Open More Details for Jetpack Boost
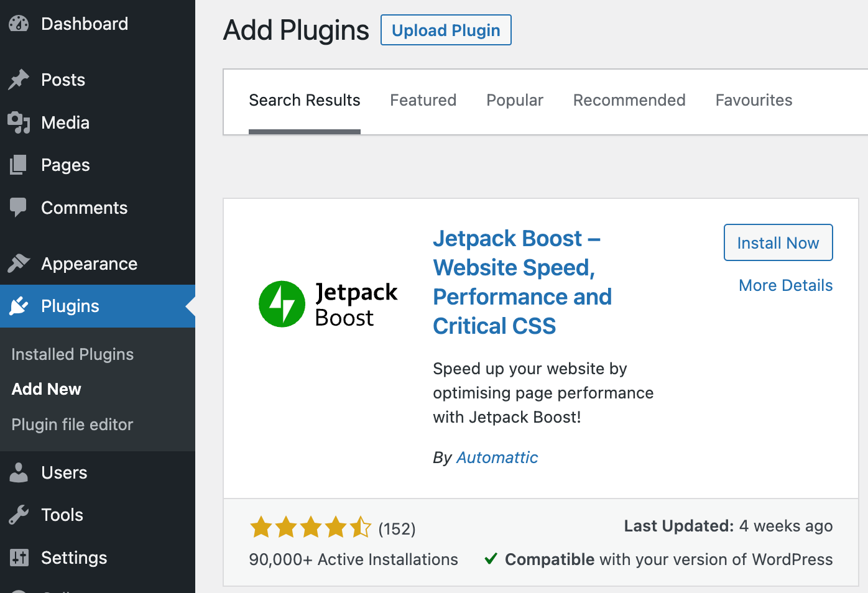 tap(786, 285)
